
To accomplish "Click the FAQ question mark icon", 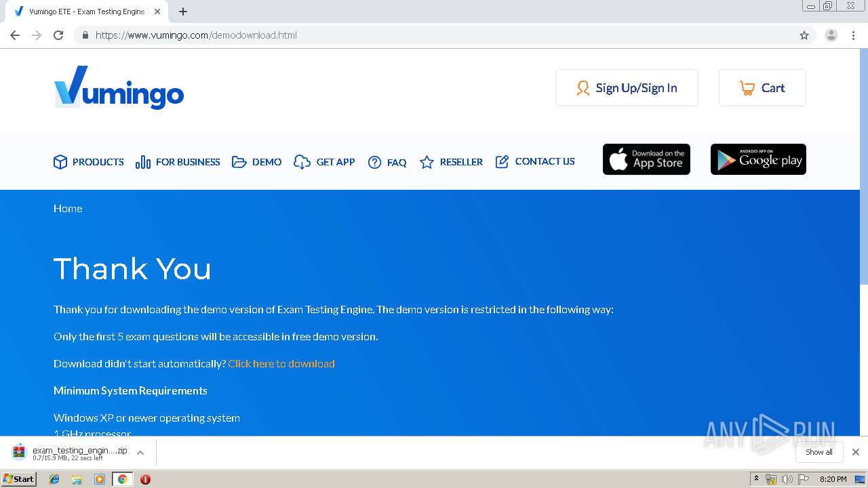I will (x=374, y=162).
